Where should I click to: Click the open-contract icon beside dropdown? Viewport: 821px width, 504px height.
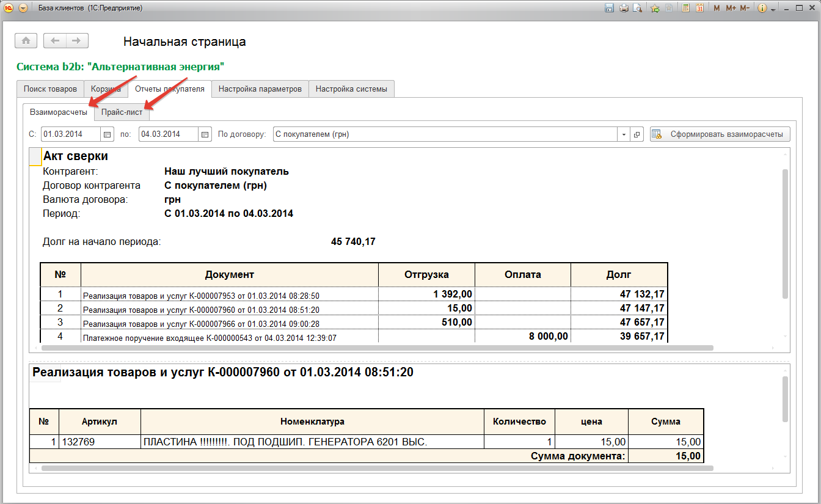(x=637, y=134)
